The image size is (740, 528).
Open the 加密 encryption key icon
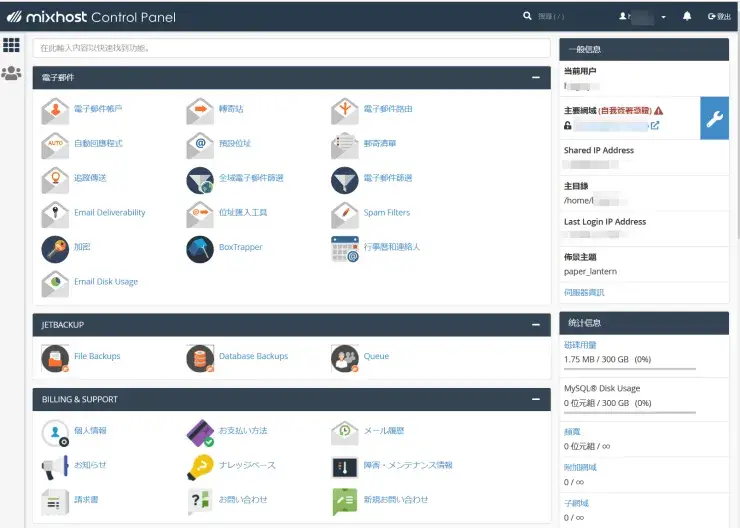point(55,249)
